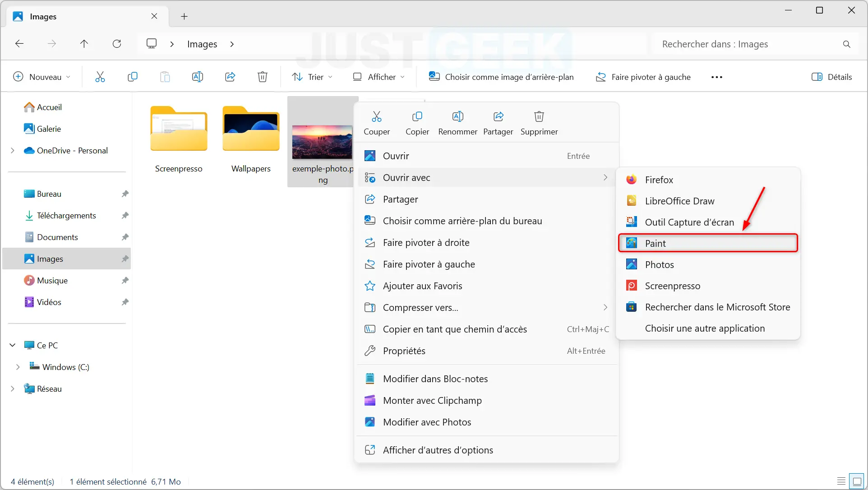Expand Compresser vers… submenu

[487, 307]
